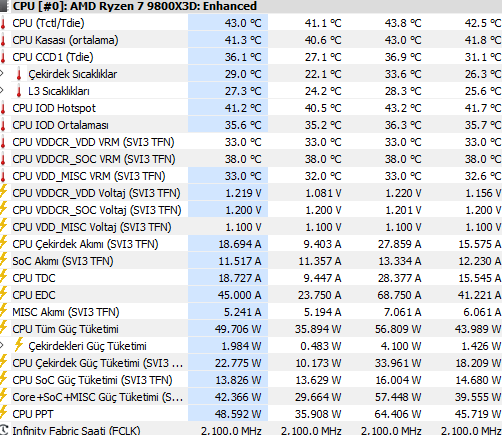Click lightning icon beside CPU VDDCR_VDD Voltaj

3,192
